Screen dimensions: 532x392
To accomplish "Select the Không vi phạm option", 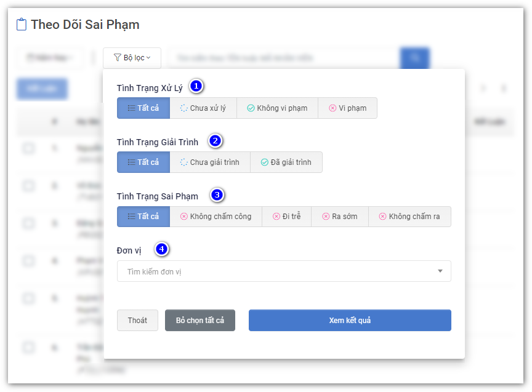I will tap(277, 108).
